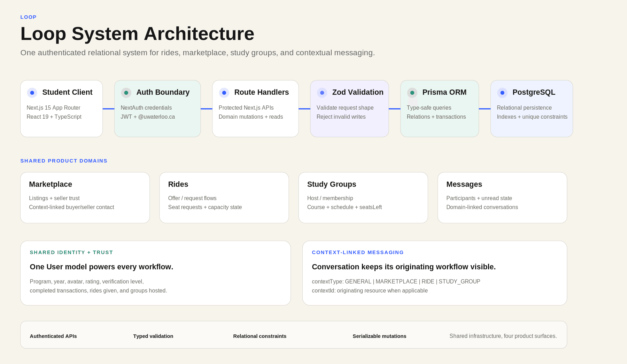Click 'Context-linked buyer/seller contact' text
The width and height of the screenshot is (627, 364).
pos(71,207)
